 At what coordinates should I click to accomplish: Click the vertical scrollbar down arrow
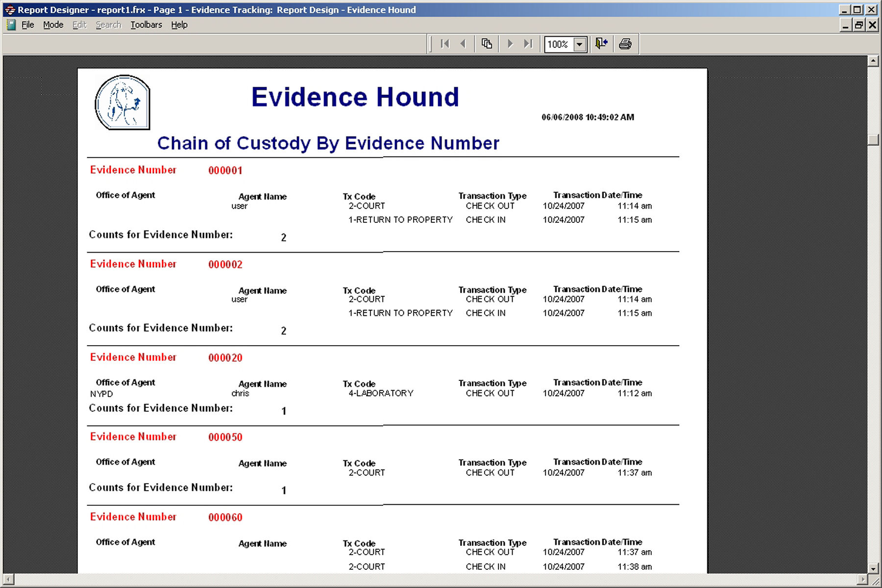[873, 568]
